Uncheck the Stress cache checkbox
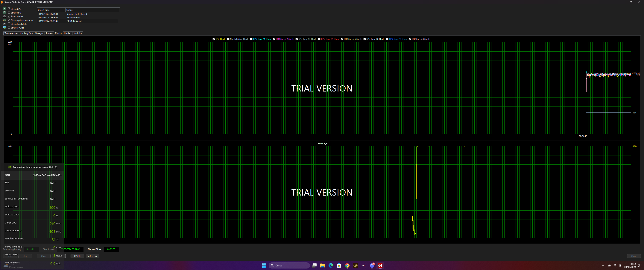Viewport: 644px width, 270px height. [x=9, y=16]
